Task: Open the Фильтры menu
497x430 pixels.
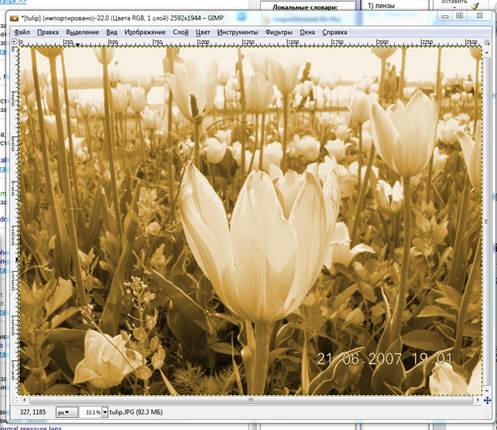Action: pos(279,32)
